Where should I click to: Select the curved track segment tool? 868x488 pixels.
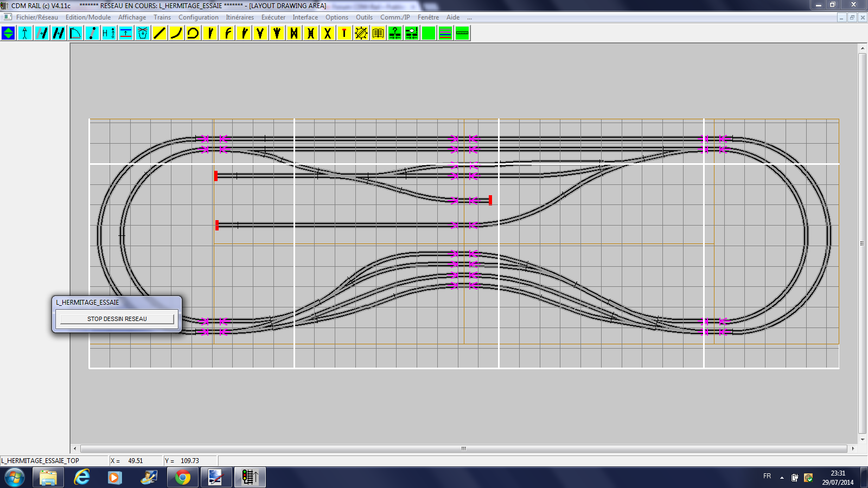pos(176,34)
